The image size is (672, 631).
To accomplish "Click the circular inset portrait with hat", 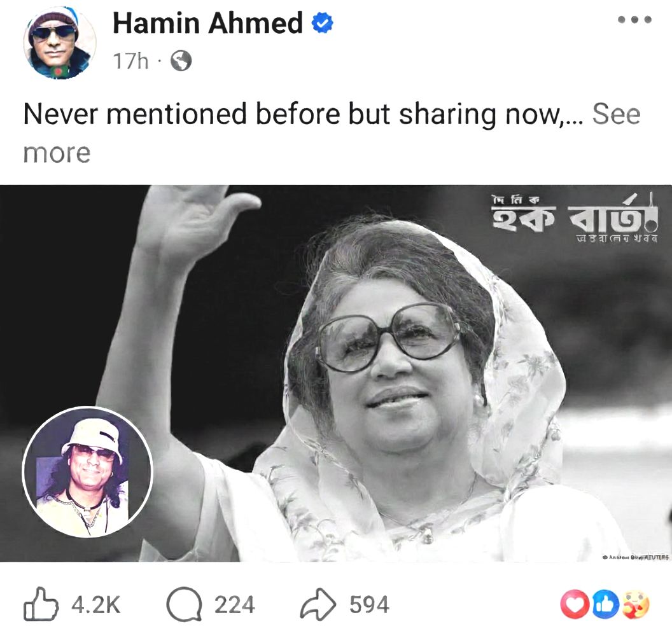I will click(x=87, y=471).
